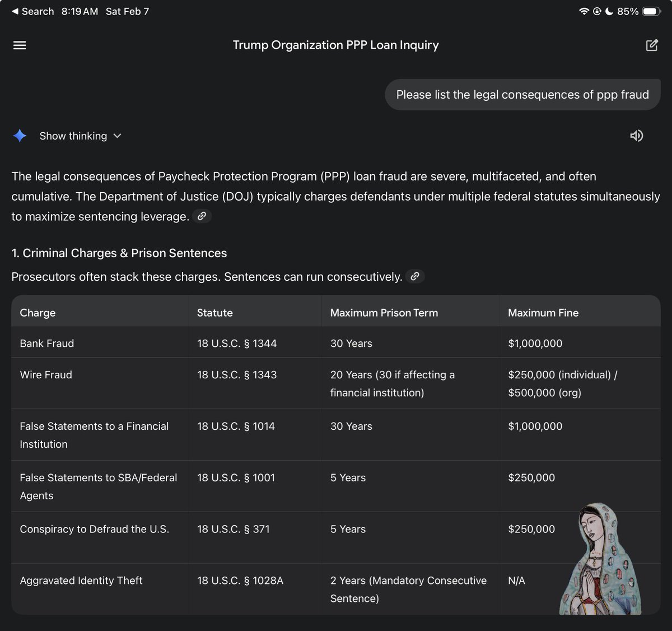Select the heading 1. Criminal Charges & Prison Sentences
The image size is (672, 631).
point(119,253)
